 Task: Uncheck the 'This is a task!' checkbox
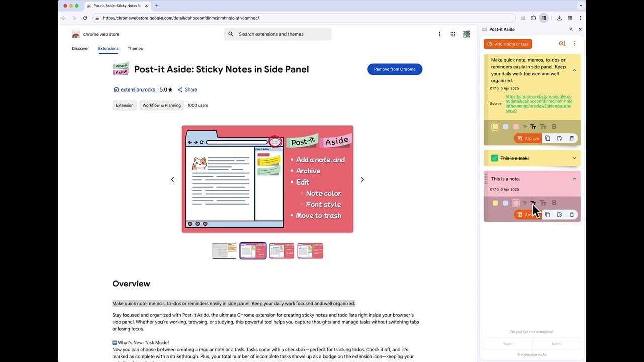(x=495, y=158)
